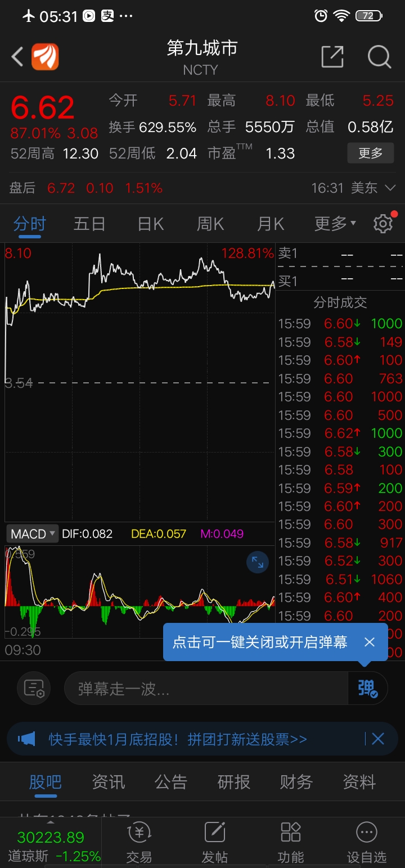This screenshot has height=868, width=405.
Task: Tap the trade row with volume 1060
Action: (x=340, y=579)
